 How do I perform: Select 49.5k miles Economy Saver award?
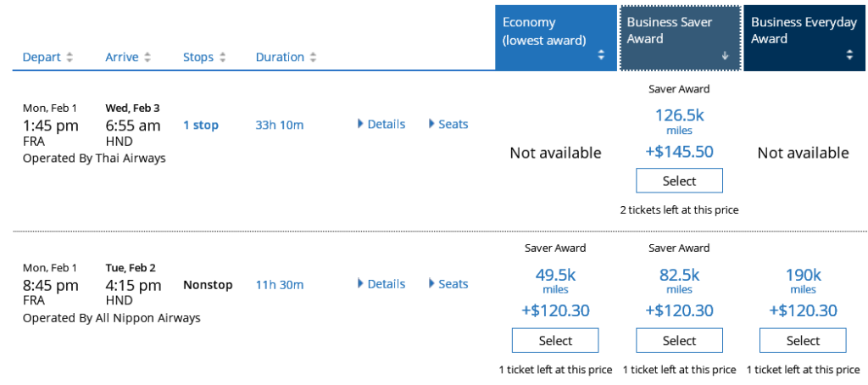pyautogui.click(x=555, y=340)
